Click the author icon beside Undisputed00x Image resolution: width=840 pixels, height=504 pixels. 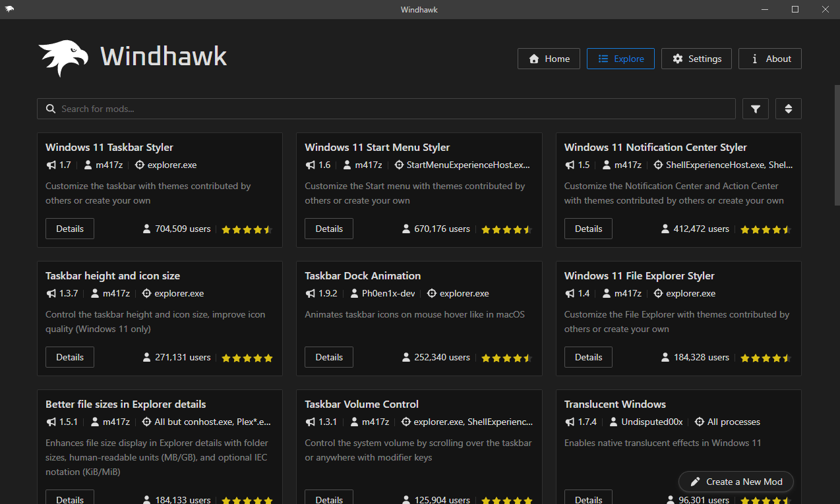(x=614, y=422)
